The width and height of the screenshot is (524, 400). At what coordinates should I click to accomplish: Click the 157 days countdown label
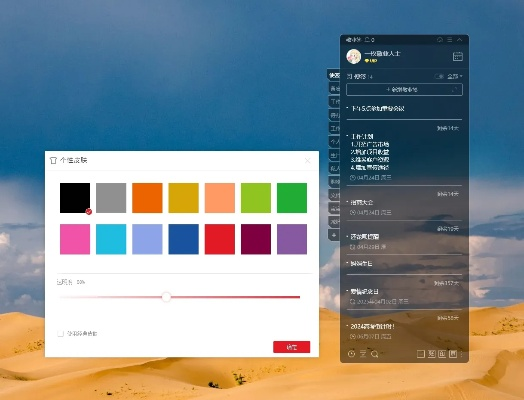pyautogui.click(x=446, y=283)
